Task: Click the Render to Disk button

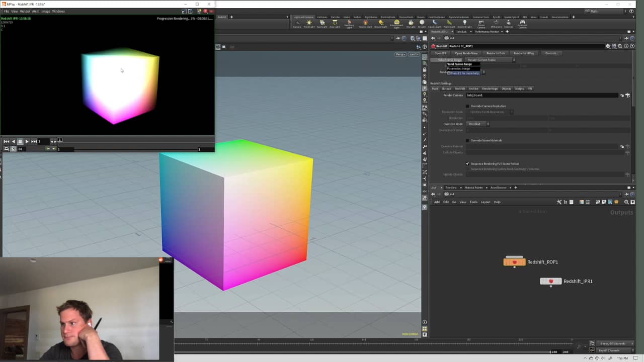Action: [496, 53]
